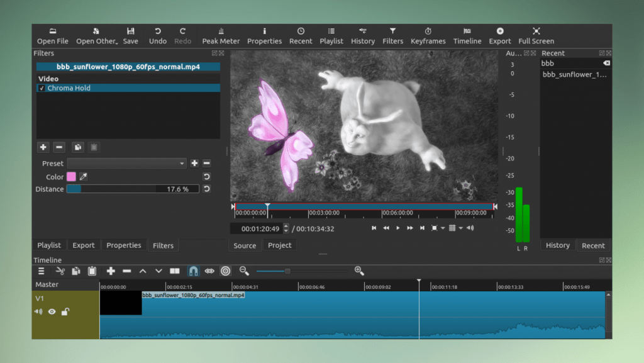Toggle ripple all tracks

(226, 271)
